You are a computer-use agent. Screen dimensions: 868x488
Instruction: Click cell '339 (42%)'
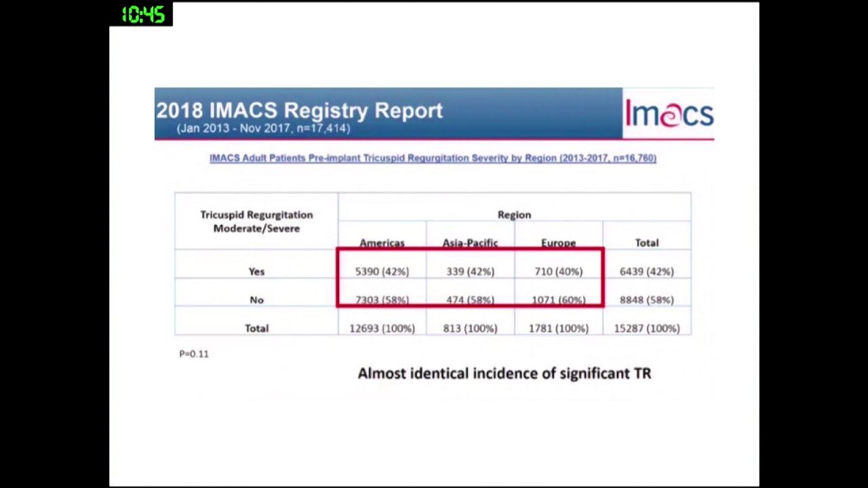470,271
